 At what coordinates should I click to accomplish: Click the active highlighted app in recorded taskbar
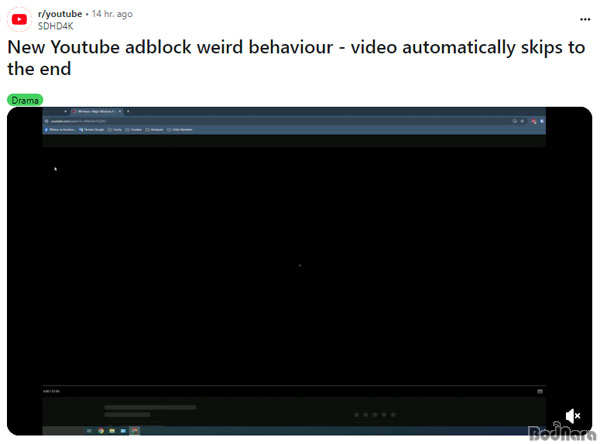[134, 431]
